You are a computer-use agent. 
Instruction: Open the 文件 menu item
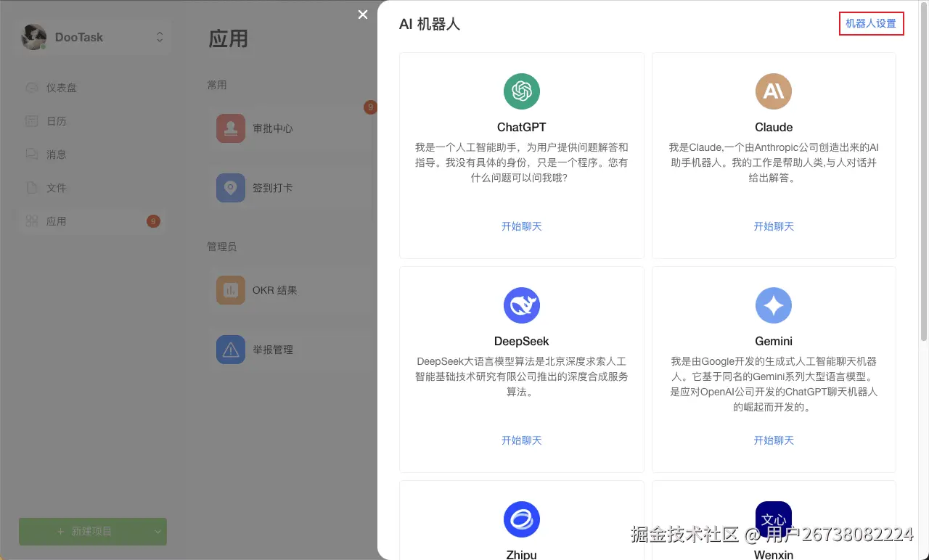93,188
